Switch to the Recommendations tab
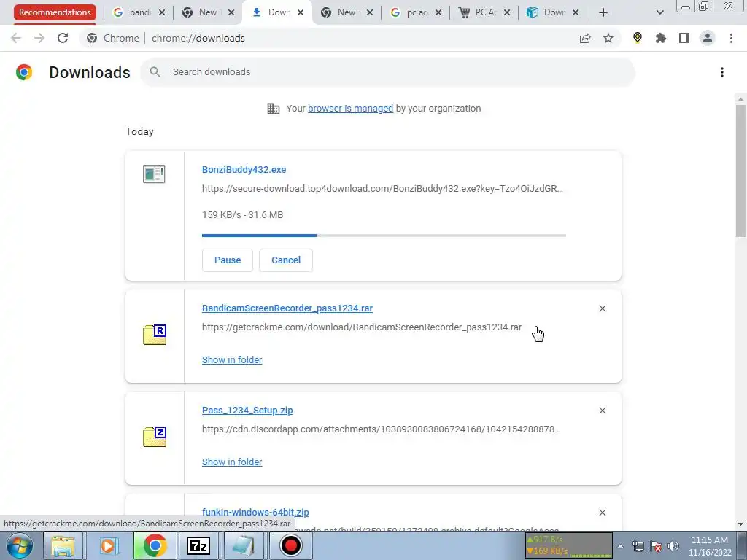Screen dimensions: 747x560 point(55,12)
